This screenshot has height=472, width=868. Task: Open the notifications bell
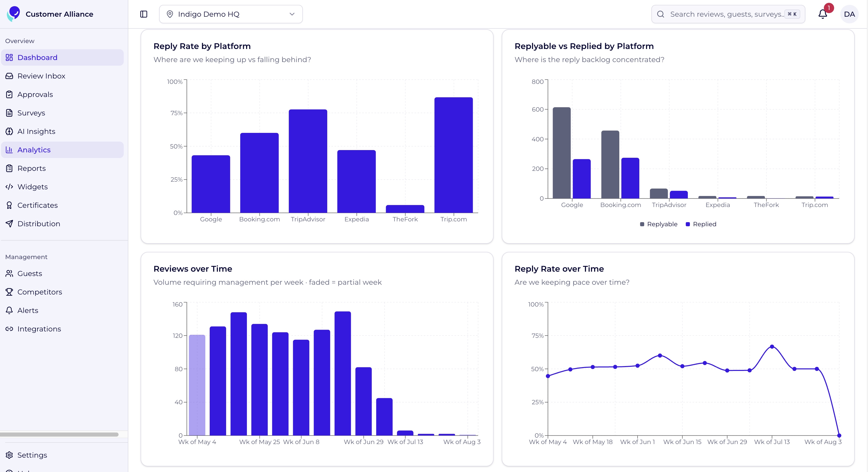(823, 14)
